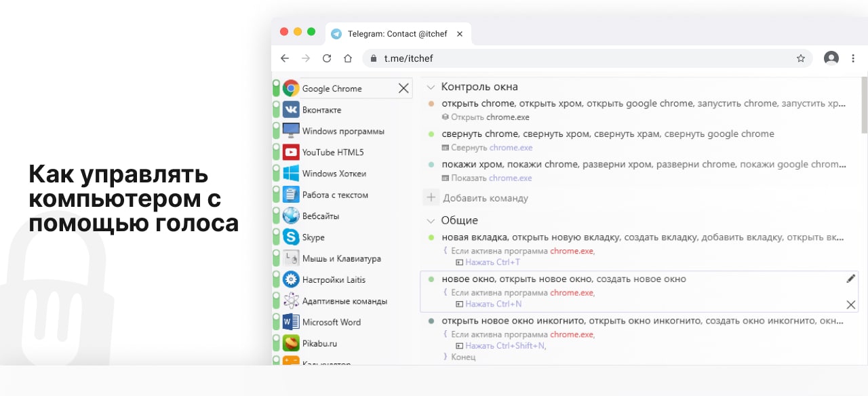Click the Настройки Laitis gear icon

[x=291, y=279]
